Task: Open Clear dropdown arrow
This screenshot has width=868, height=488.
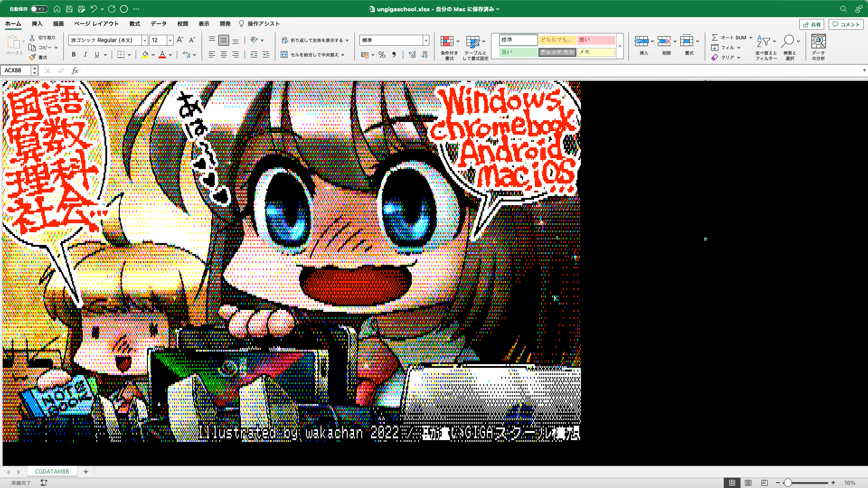Action: [739, 57]
